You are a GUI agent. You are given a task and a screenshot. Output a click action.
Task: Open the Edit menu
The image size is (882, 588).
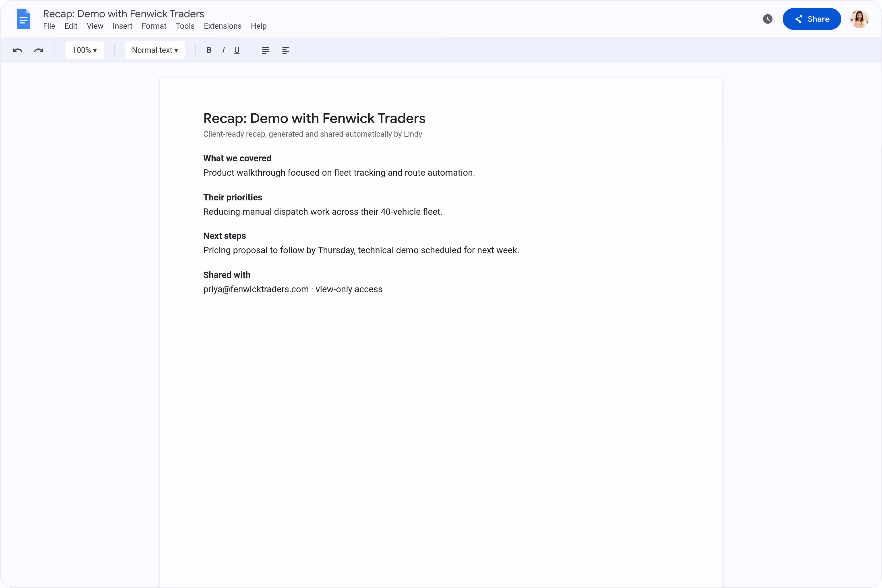pos(71,26)
